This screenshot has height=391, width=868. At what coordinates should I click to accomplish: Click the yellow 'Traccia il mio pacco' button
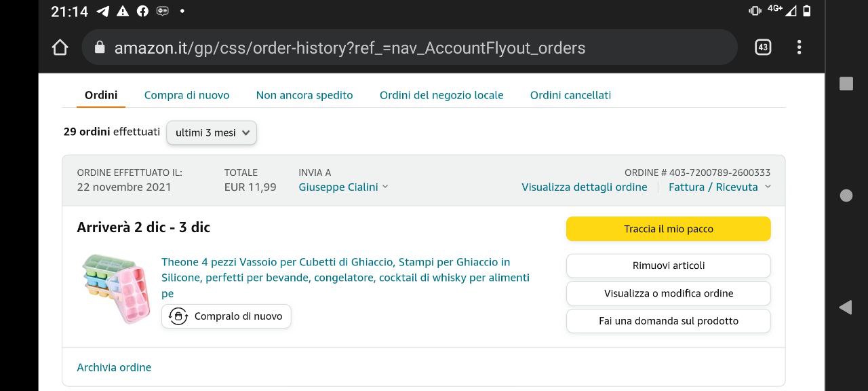pyautogui.click(x=668, y=229)
